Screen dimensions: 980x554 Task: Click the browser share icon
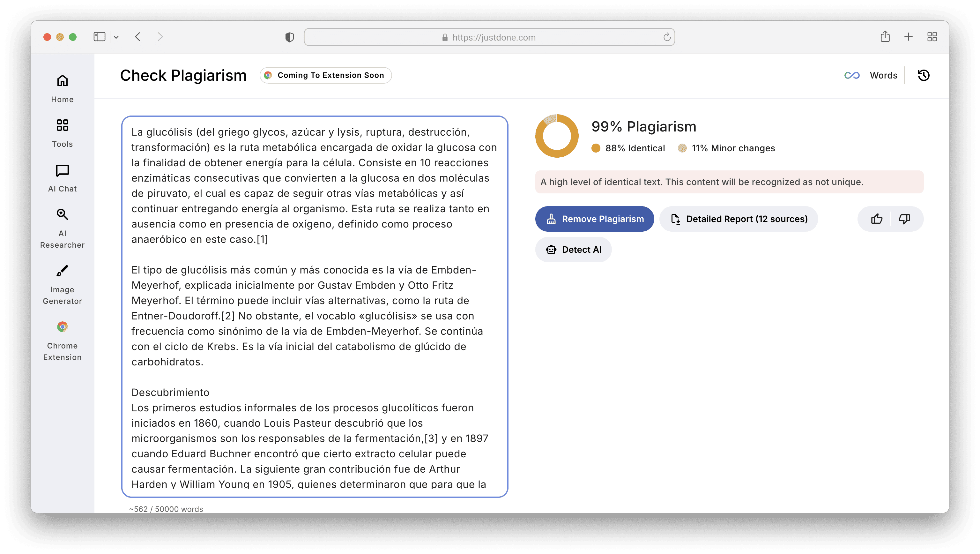(885, 37)
